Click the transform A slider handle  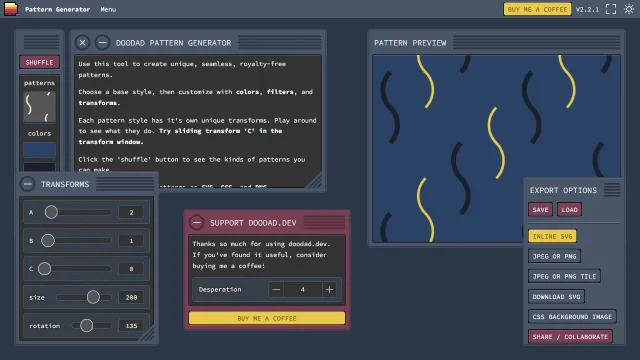tap(51, 212)
